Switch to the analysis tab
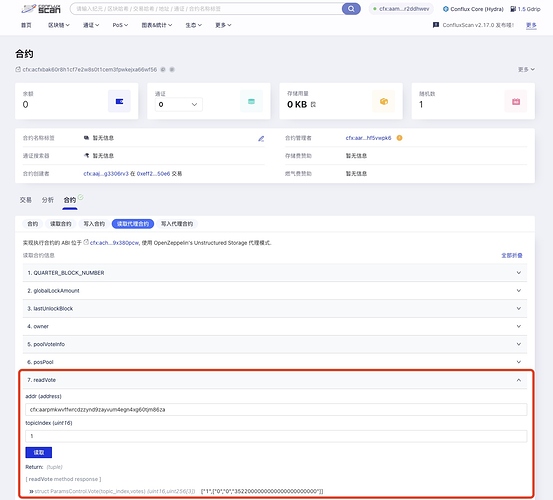Viewport: 553px width, 500px height. coord(48,200)
